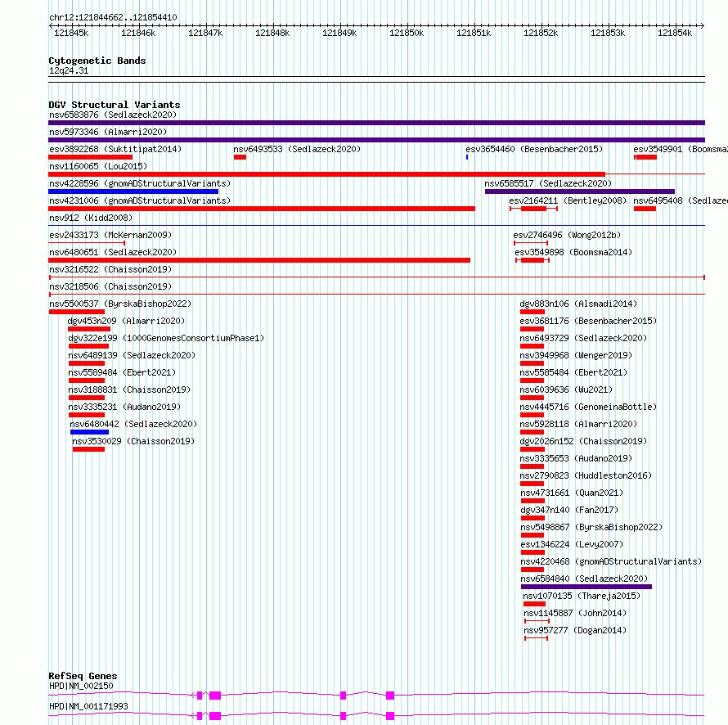The width and height of the screenshot is (728, 725).
Task: Click the nsv6039636 (Wu2021) label
Action: coord(566,390)
